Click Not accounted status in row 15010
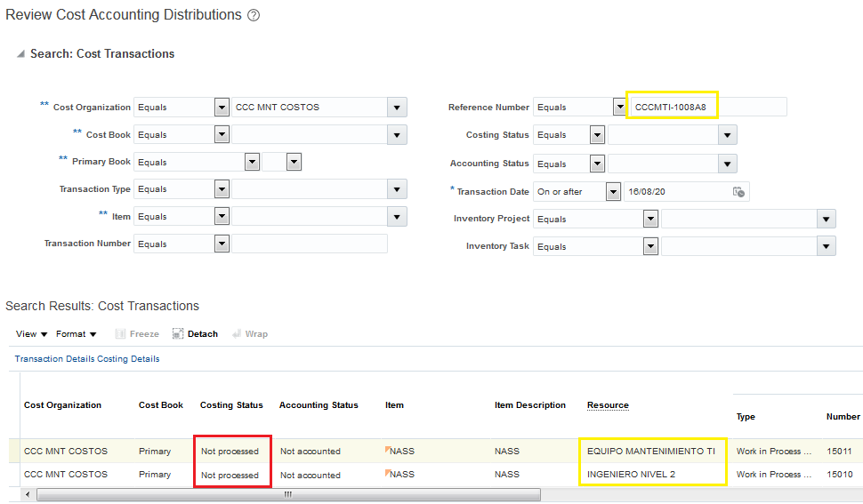 [311, 475]
